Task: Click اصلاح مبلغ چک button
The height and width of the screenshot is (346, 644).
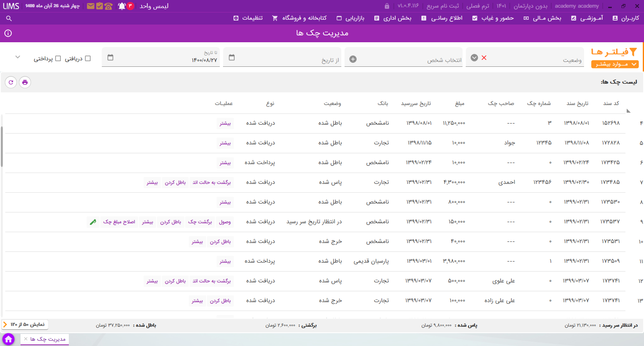Action: coord(119,222)
